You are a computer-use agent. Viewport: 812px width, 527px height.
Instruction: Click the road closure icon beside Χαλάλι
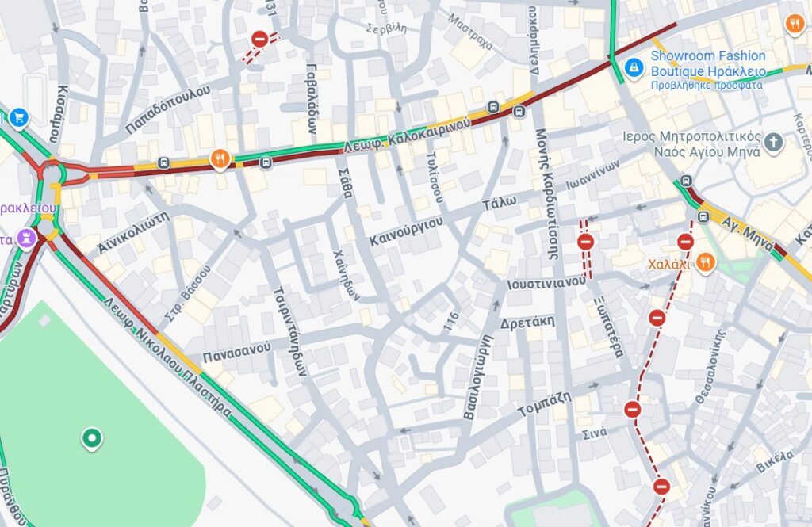[685, 242]
